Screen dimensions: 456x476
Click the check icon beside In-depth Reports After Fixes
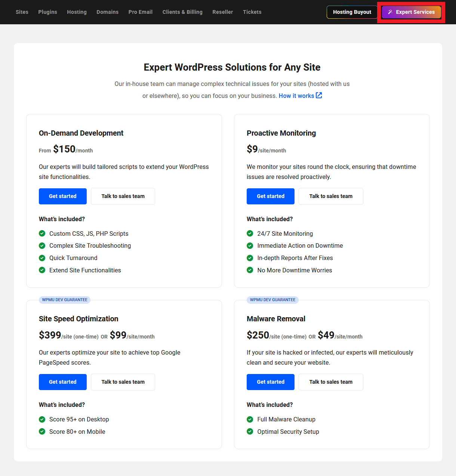(250, 258)
